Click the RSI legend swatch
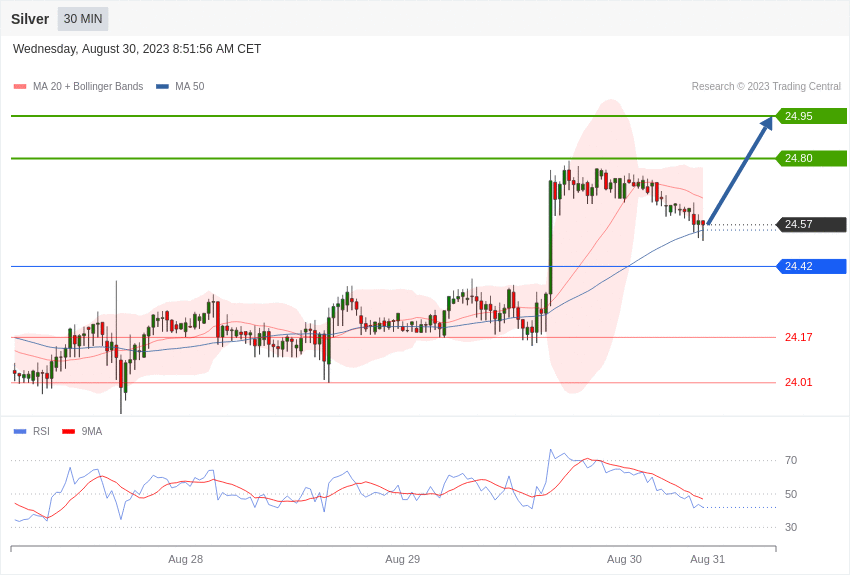This screenshot has height=576, width=850. click(x=20, y=431)
